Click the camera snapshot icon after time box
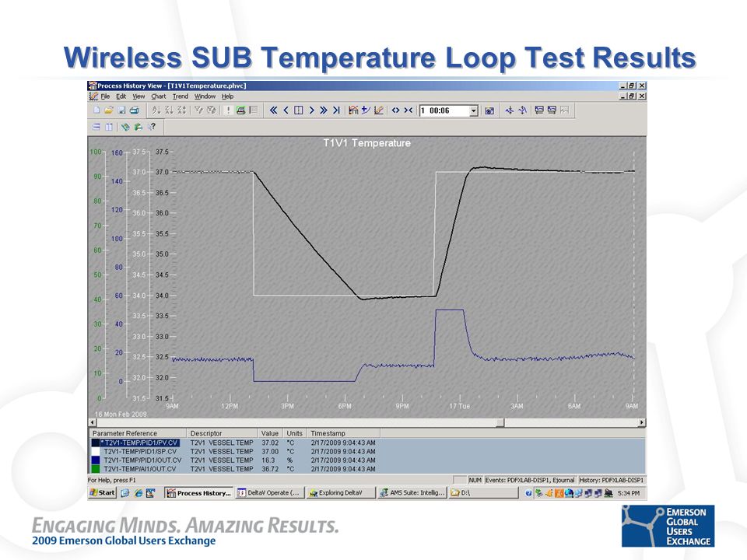 pyautogui.click(x=489, y=110)
